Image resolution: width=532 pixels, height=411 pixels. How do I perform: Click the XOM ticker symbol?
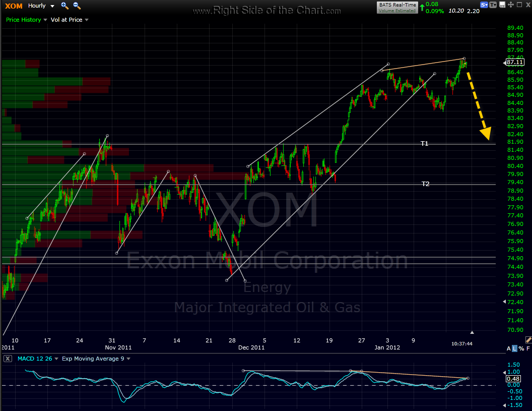13,6
